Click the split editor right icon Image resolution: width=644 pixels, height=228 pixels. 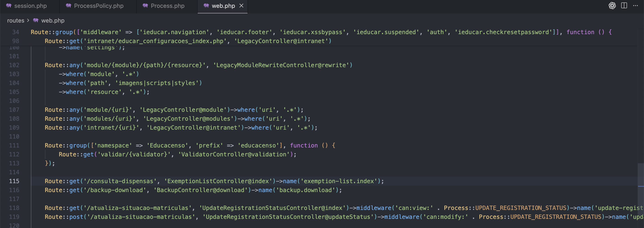click(x=624, y=6)
